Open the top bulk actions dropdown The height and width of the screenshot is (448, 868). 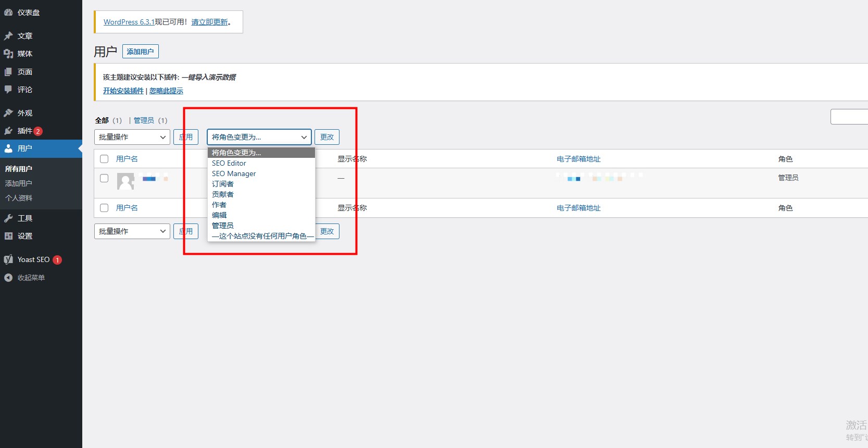[x=132, y=137]
